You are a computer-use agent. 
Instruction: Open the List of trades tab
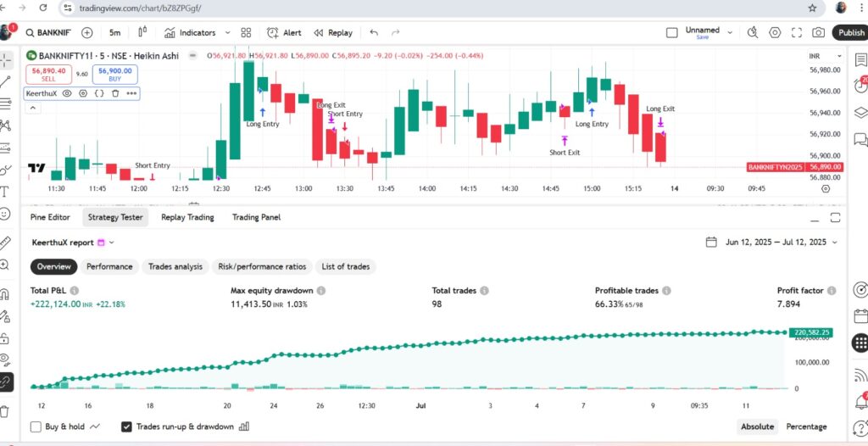coord(345,266)
